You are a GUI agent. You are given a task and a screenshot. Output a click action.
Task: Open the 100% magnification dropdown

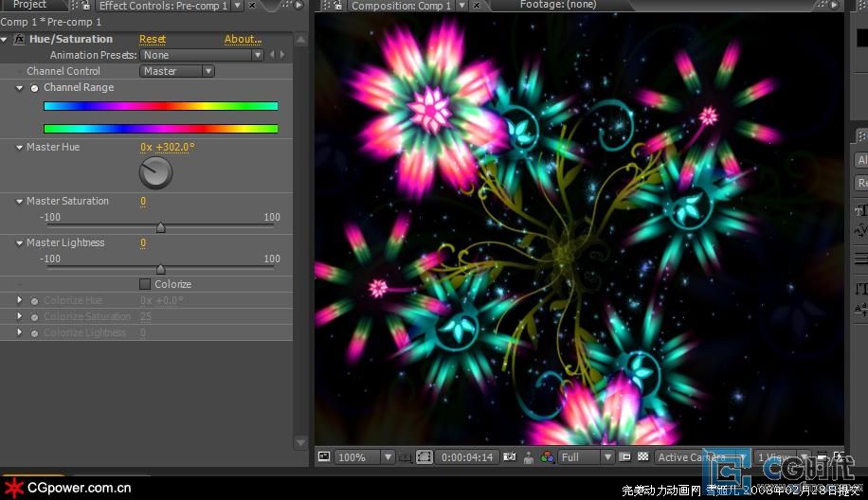[364, 457]
